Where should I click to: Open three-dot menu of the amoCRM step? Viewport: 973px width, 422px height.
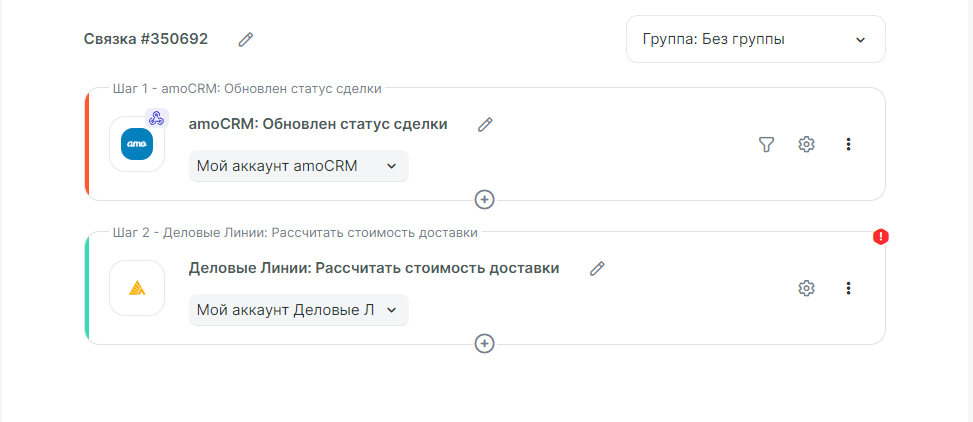pos(848,144)
